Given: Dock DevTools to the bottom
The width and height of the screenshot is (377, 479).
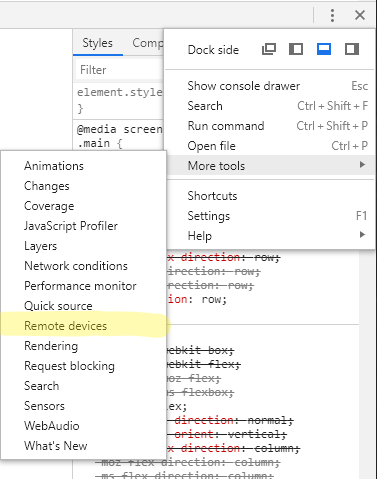Looking at the screenshot, I should [324, 49].
